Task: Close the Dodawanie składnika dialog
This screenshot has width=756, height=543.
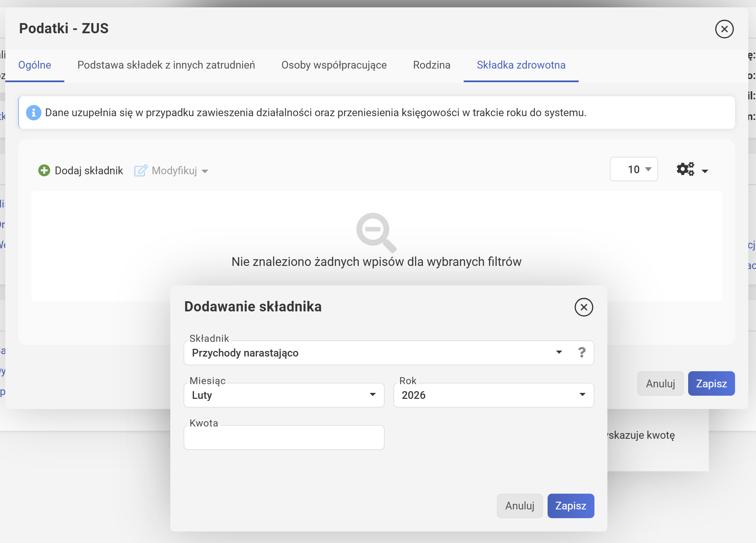Action: tap(584, 307)
